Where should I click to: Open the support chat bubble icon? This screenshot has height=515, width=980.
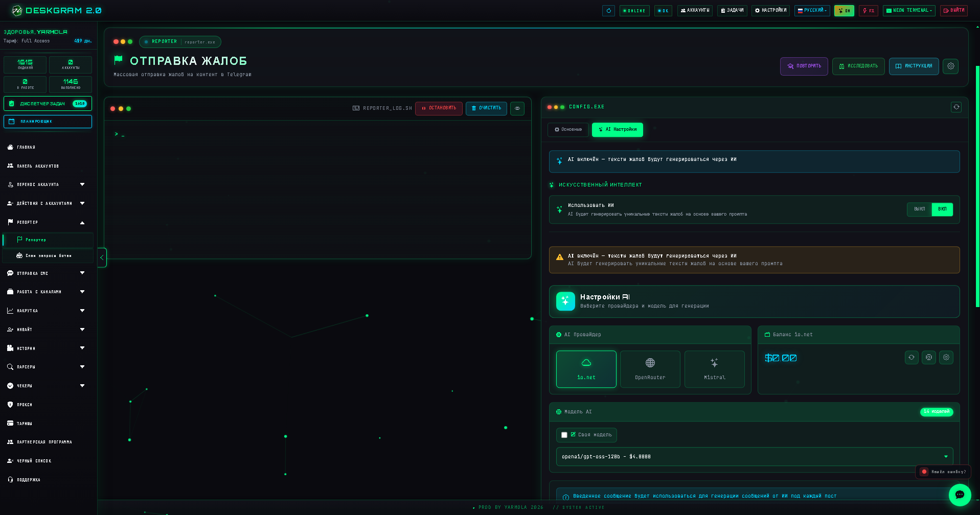pyautogui.click(x=960, y=495)
